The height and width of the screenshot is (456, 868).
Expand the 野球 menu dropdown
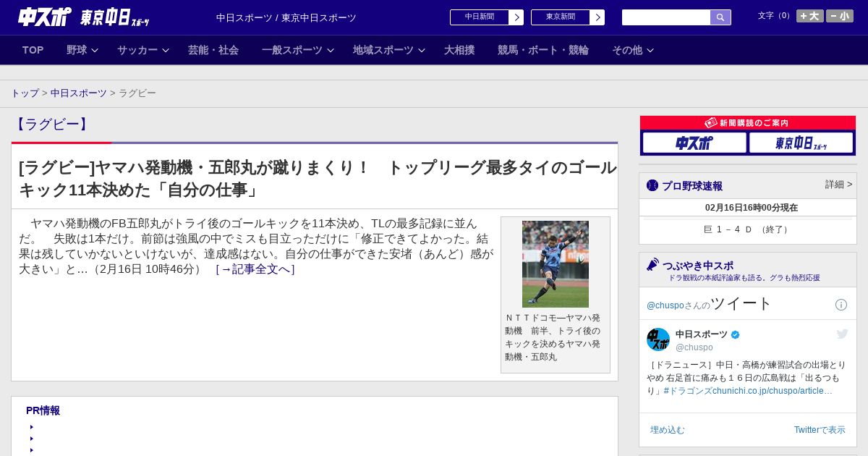point(82,50)
